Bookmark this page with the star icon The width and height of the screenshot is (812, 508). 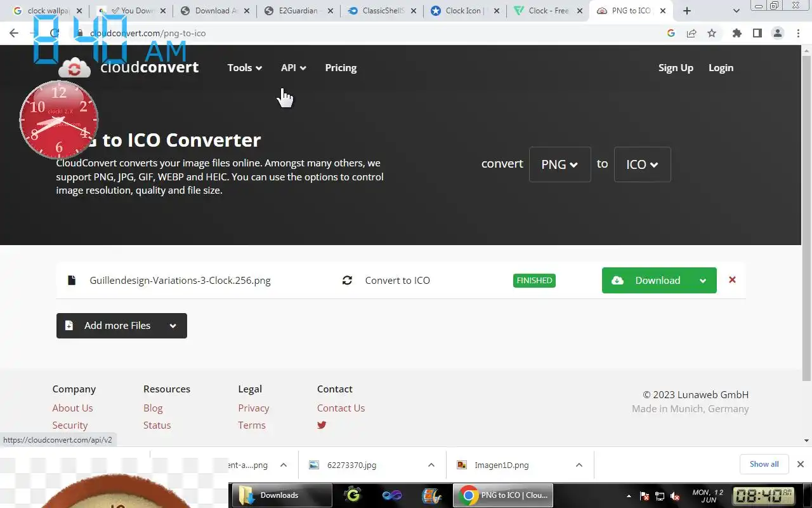(x=712, y=33)
